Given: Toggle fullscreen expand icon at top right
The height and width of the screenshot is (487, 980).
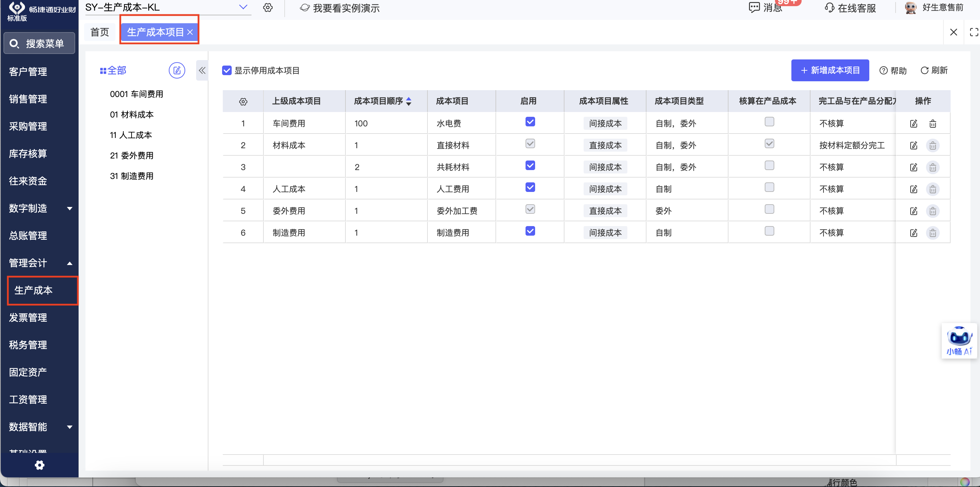Looking at the screenshot, I should tap(974, 32).
